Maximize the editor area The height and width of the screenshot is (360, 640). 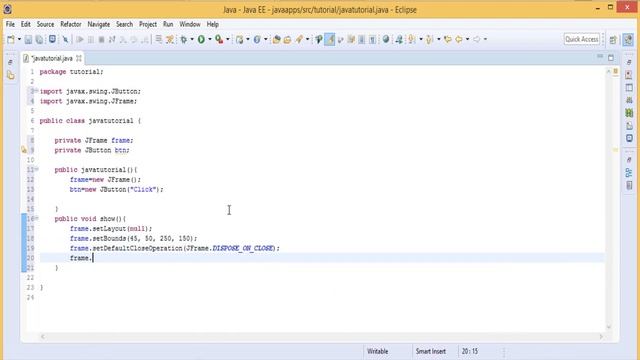(611, 58)
